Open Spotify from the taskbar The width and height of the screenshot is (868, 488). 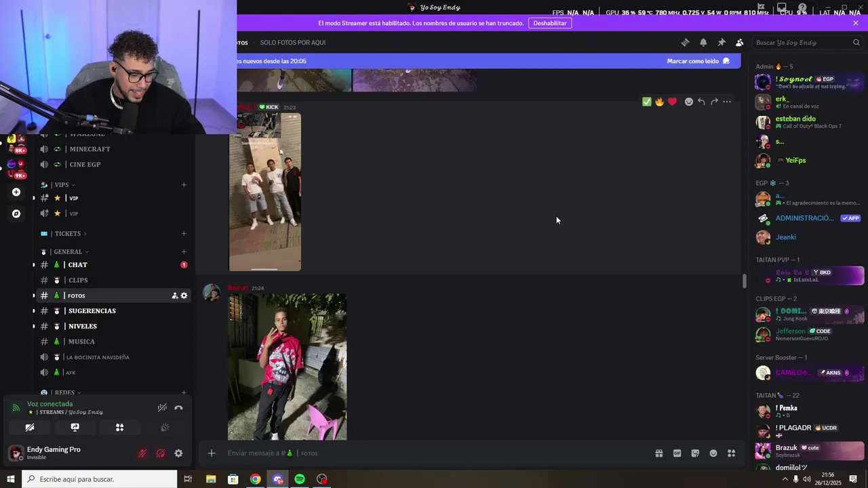[x=300, y=479]
